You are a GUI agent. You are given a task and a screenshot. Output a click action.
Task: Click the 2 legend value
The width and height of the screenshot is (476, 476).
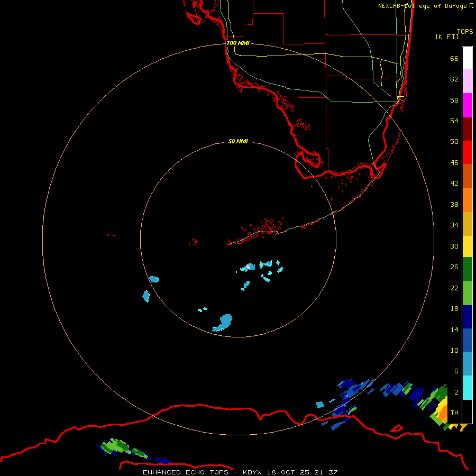tap(456, 392)
